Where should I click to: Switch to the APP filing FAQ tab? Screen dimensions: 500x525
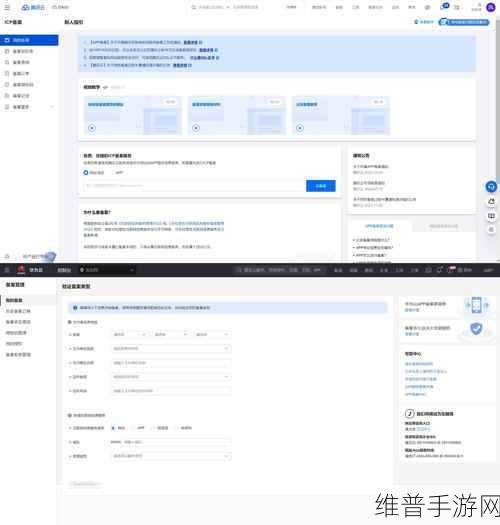point(379,226)
